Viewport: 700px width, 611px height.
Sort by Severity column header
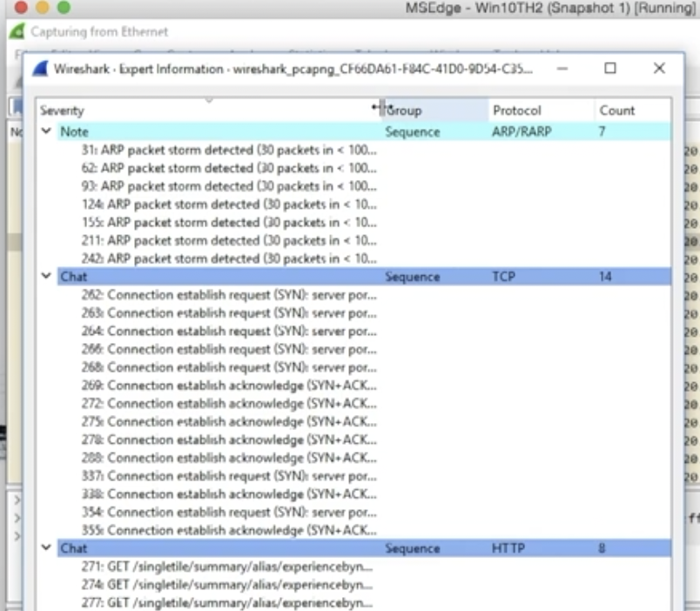(x=208, y=111)
